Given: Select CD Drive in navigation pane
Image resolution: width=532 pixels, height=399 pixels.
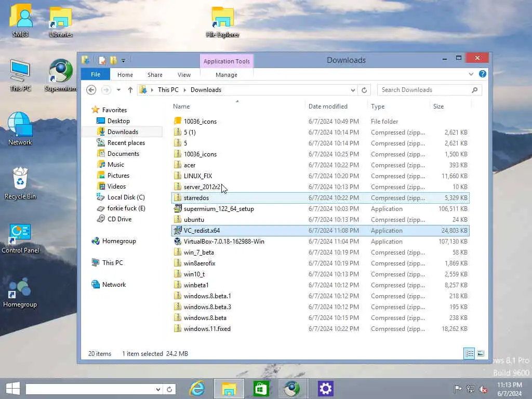Looking at the screenshot, I should click(119, 219).
